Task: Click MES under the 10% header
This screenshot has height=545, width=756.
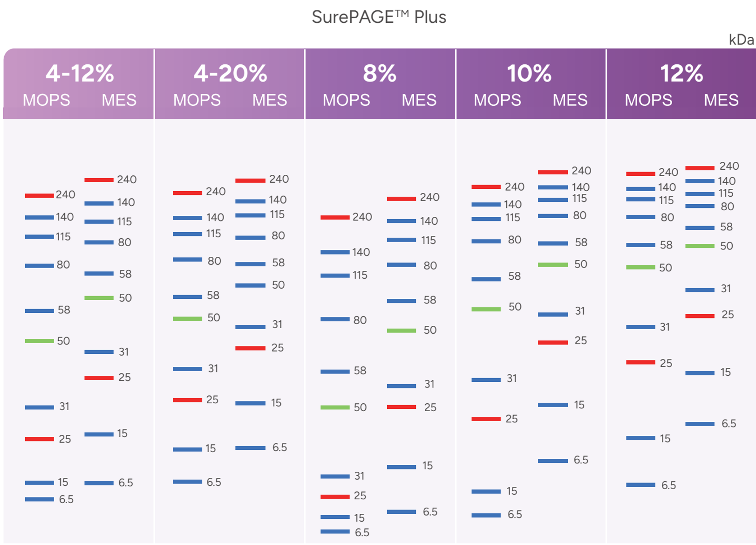Action: click(570, 100)
